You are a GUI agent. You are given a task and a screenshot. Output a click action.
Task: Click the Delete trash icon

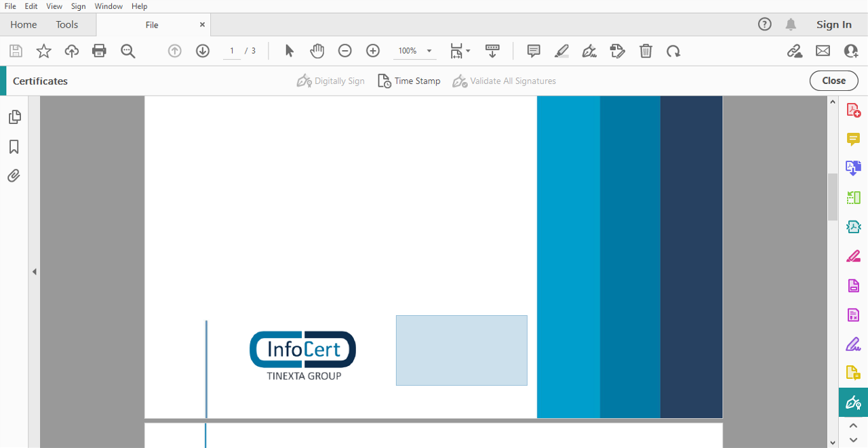[646, 51]
